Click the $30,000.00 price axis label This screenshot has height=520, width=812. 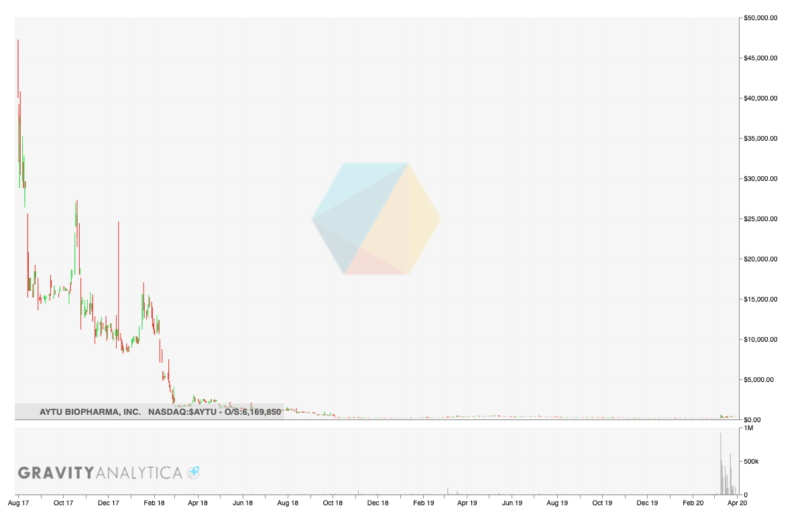tap(760, 179)
